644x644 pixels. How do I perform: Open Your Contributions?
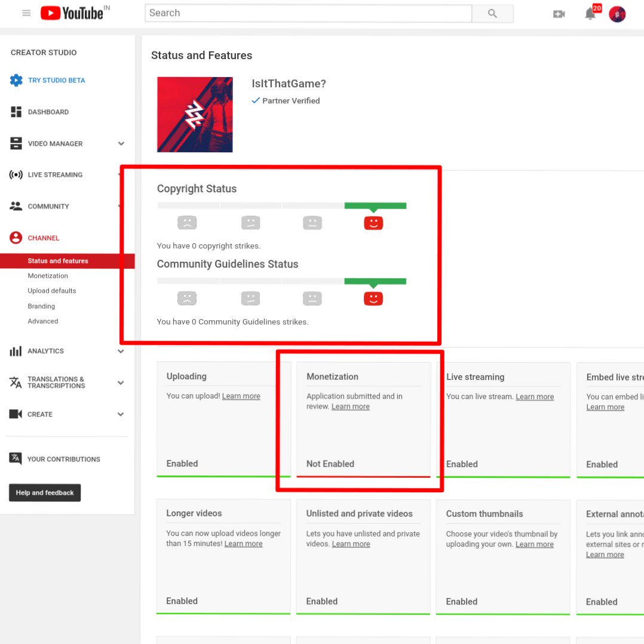pyautogui.click(x=64, y=459)
